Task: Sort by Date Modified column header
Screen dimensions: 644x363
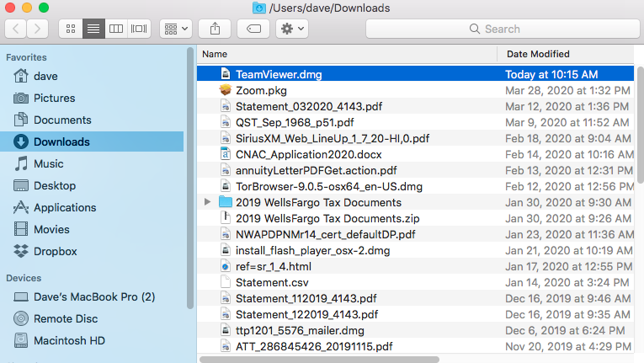Action: (x=566, y=54)
